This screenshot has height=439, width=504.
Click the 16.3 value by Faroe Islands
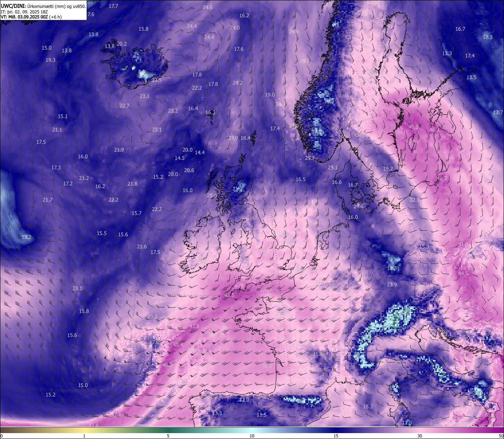pos(210,112)
